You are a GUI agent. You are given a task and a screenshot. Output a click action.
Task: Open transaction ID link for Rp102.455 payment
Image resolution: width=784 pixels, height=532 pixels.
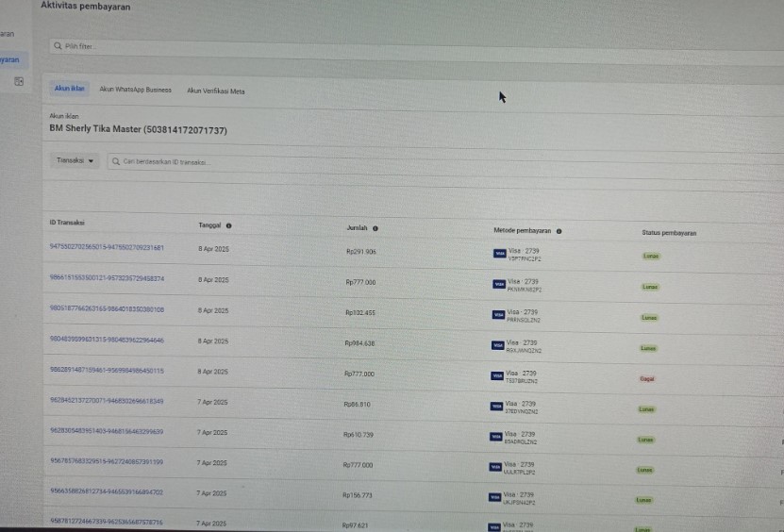(x=107, y=309)
